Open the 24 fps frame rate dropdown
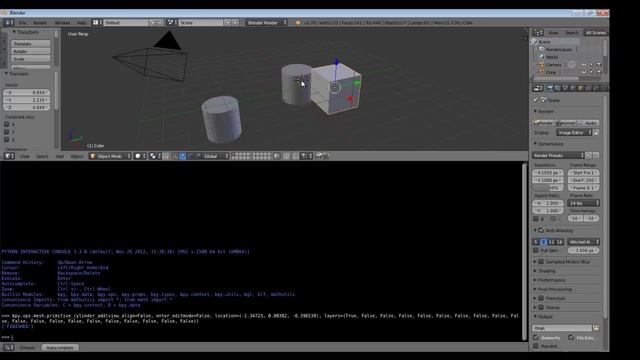 coord(583,203)
